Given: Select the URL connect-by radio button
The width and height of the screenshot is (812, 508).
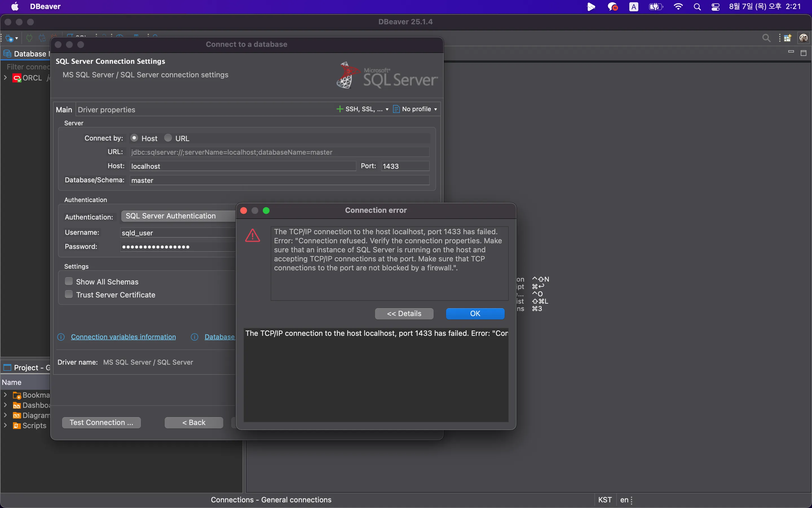Looking at the screenshot, I should click(168, 138).
